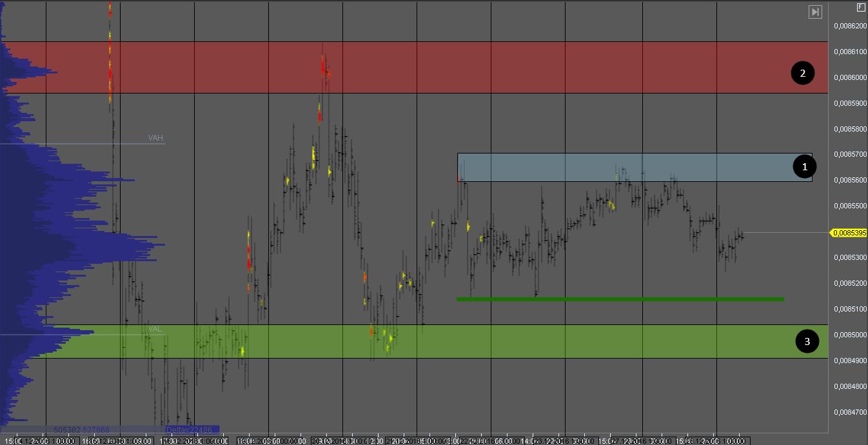Click the Delta=22486 label
Screen dimensions: 868x445
tap(192, 429)
